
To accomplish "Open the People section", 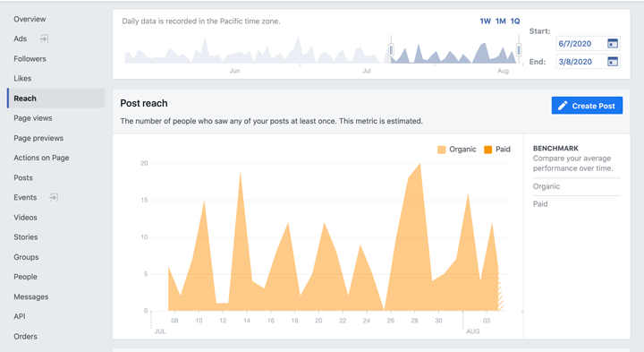I will coord(25,277).
